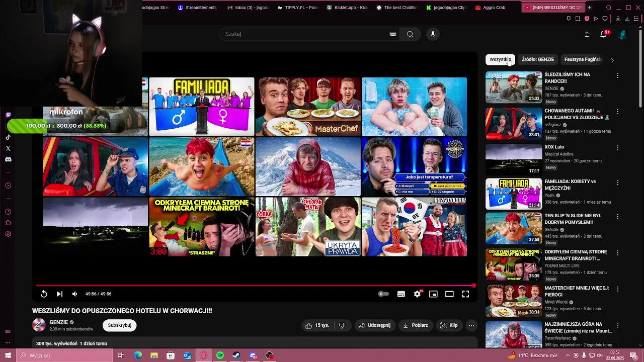
Task: Share via Udostępnij button
Action: [x=374, y=325]
